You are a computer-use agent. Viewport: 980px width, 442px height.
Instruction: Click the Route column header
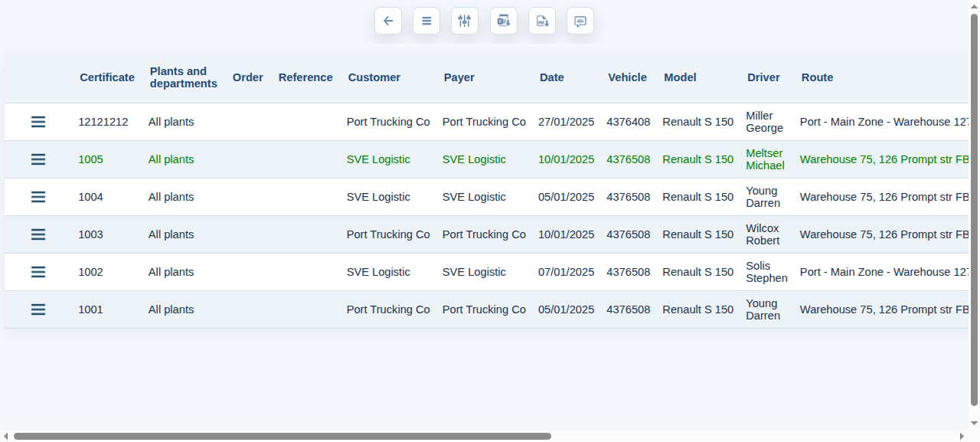click(818, 77)
